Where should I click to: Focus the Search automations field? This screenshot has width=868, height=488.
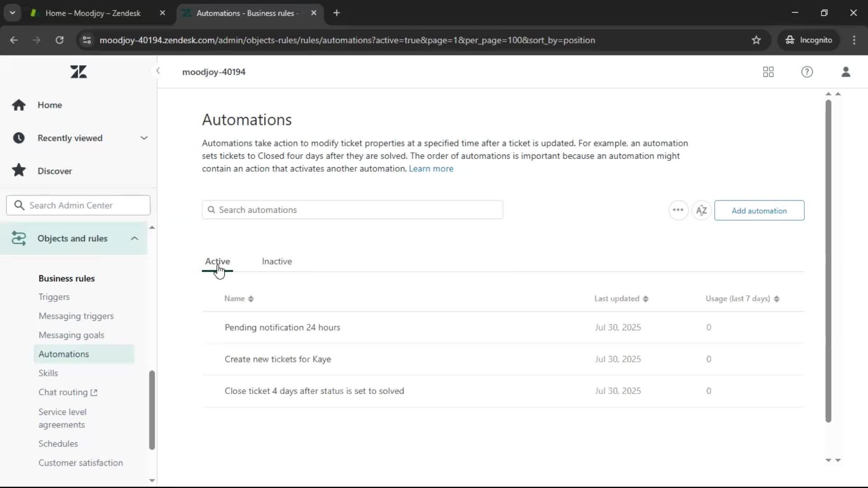(x=352, y=210)
